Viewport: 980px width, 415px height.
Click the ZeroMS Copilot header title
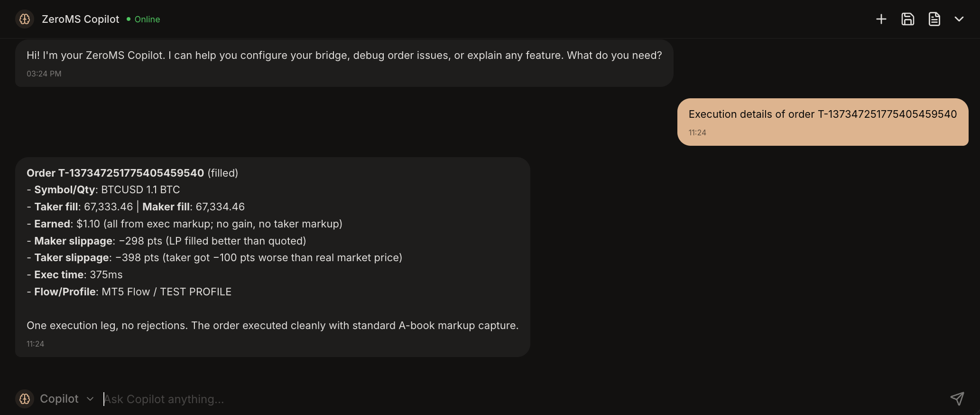click(x=80, y=19)
